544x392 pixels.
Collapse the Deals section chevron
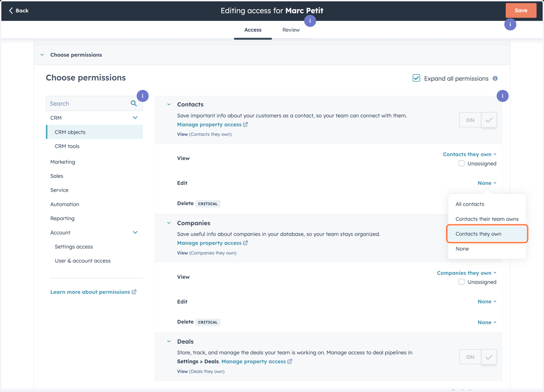click(169, 342)
